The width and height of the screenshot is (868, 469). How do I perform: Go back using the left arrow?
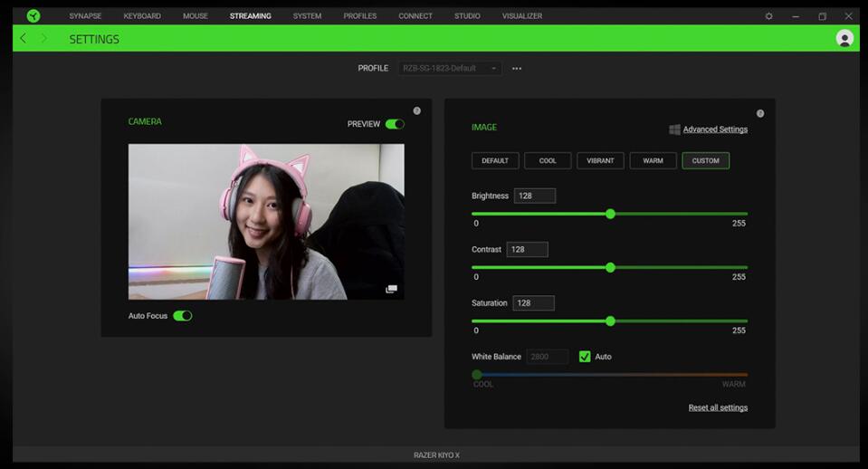[x=24, y=39]
